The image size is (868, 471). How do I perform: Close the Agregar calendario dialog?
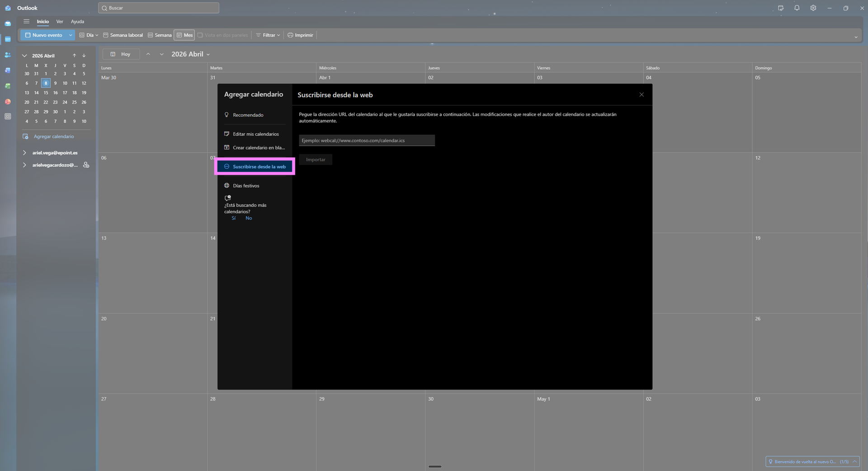(x=642, y=95)
